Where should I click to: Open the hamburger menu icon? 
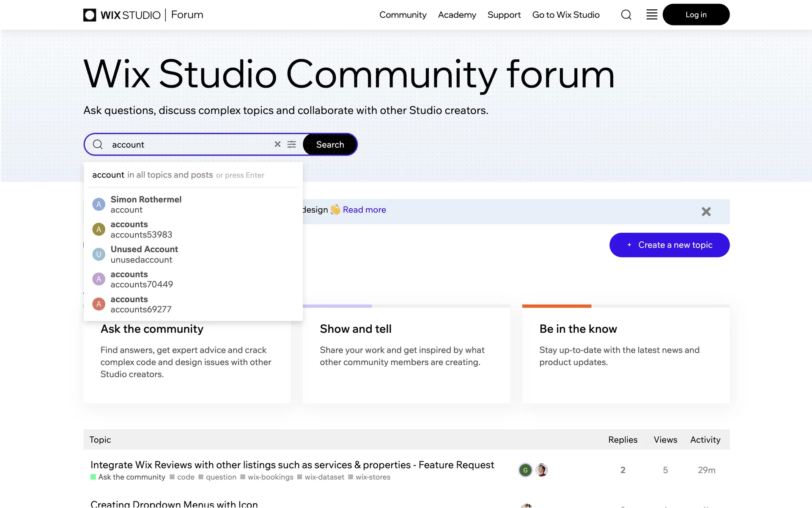pyautogui.click(x=652, y=15)
